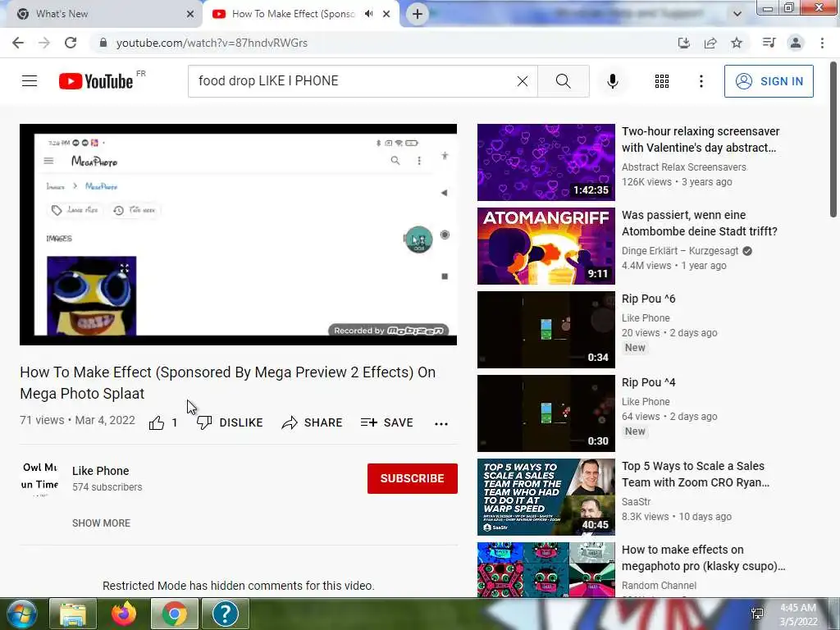Open the YouTube apps grid
The height and width of the screenshot is (630, 840).
(662, 81)
